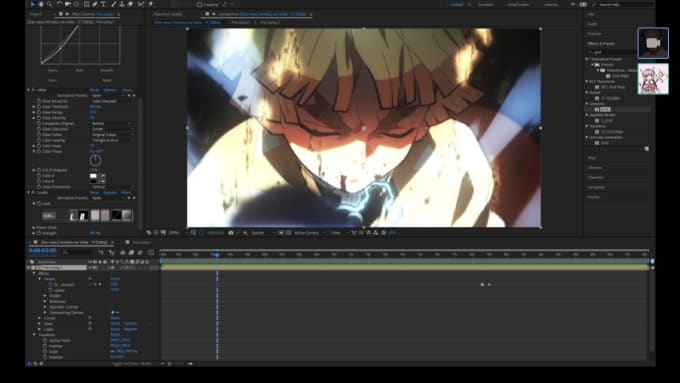Toggle the Glow Threshold stopwatch
The height and width of the screenshot is (383, 680).
pos(39,106)
